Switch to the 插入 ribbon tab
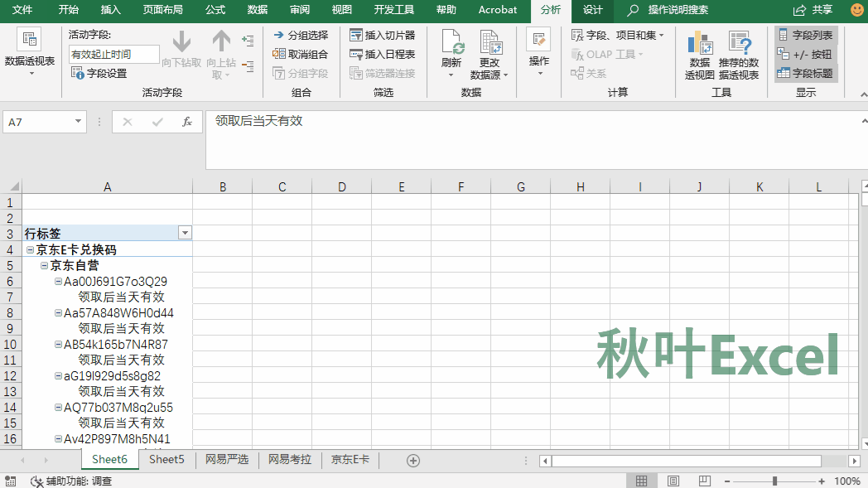 [x=111, y=10]
